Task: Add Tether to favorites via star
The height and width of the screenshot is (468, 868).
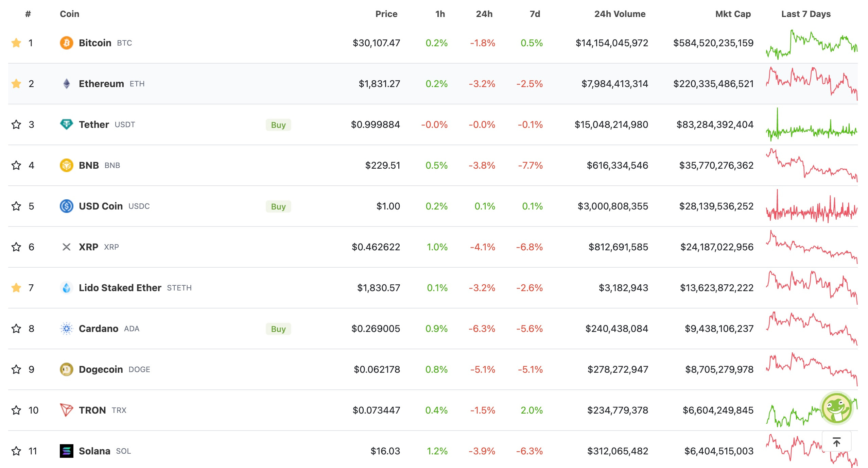Action: (x=16, y=124)
